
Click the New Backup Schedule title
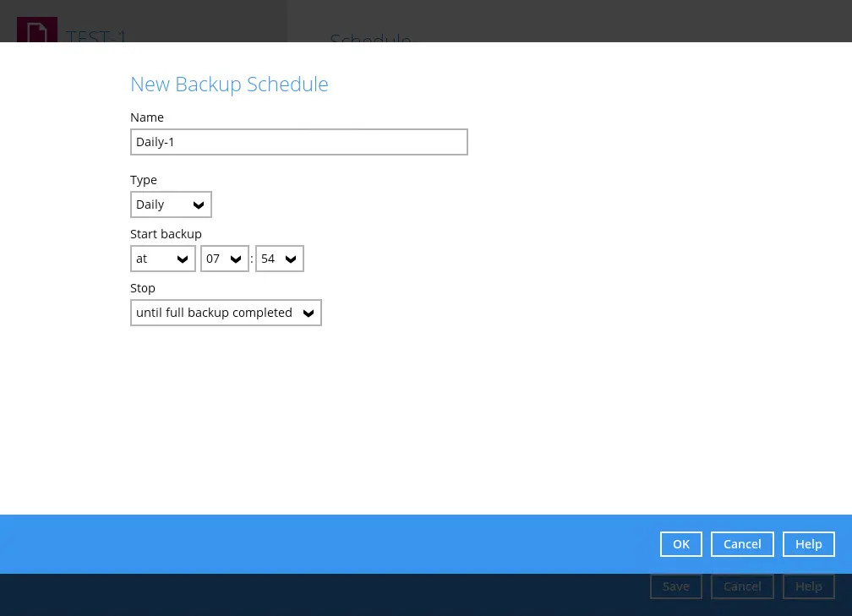229,84
